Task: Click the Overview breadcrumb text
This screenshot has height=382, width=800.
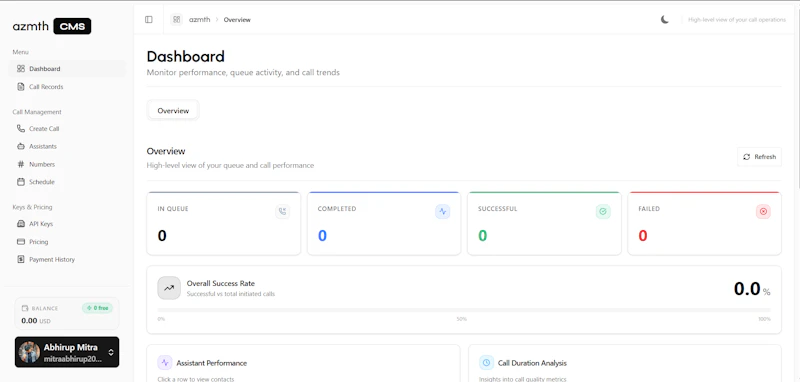Action: (237, 19)
